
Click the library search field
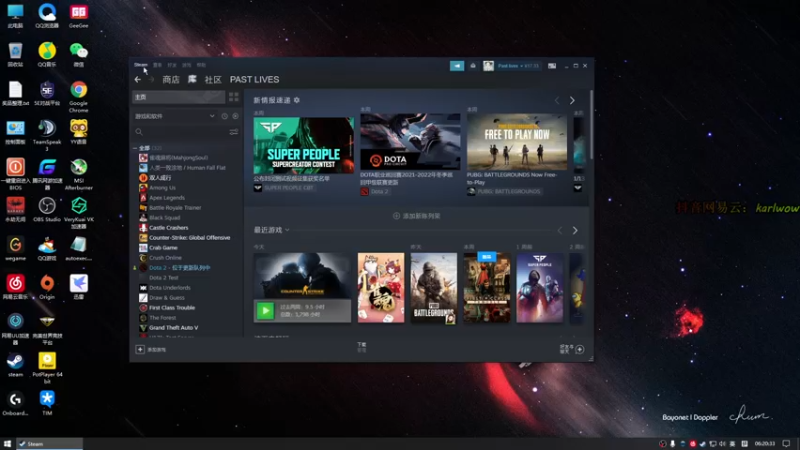pos(180,132)
